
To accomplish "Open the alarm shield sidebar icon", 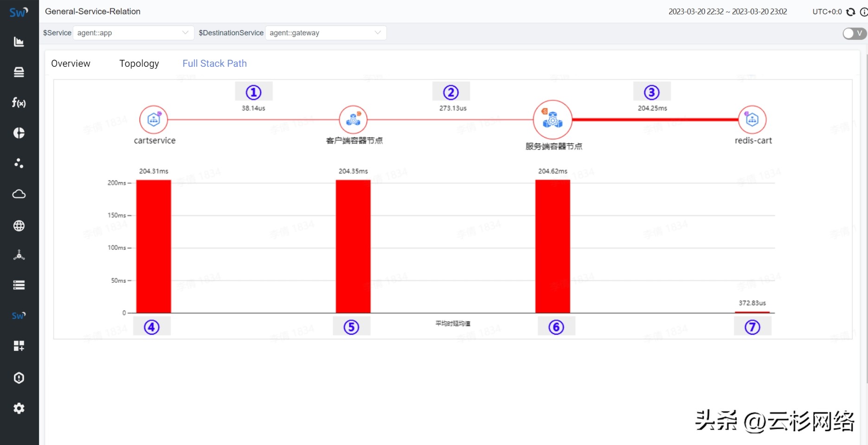I will click(x=19, y=378).
